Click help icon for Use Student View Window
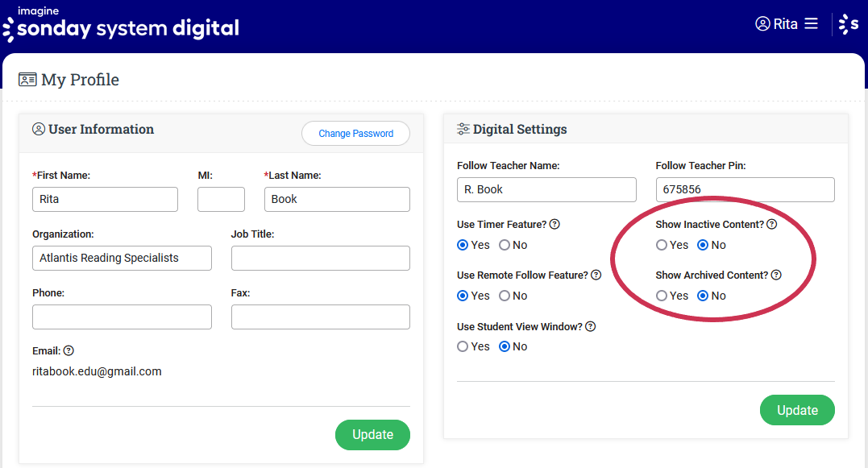868x468 pixels. click(x=590, y=327)
